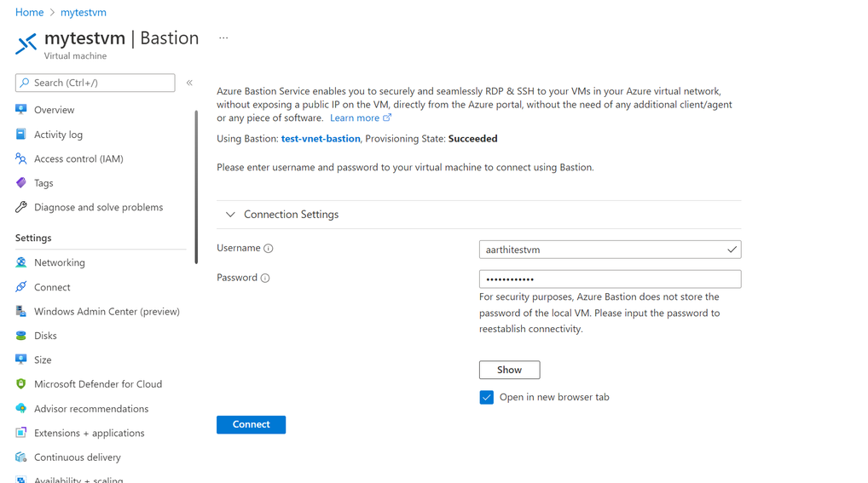Click the Bastion logo icon beside title
Image resolution: width=868 pixels, height=483 pixels.
click(x=26, y=43)
